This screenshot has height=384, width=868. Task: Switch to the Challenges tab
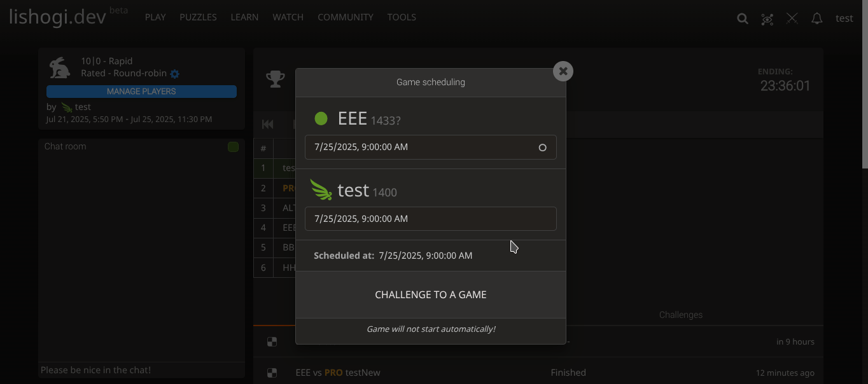click(x=680, y=315)
